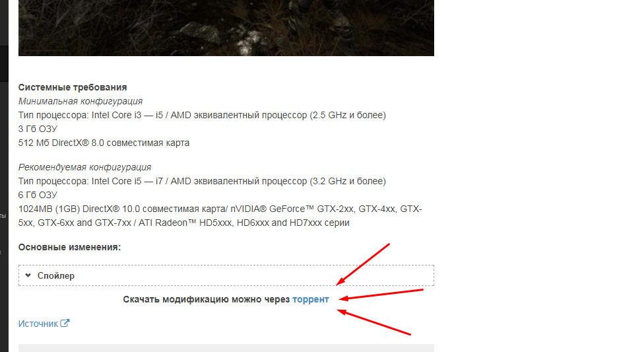Click the 3 Гб ОЗУ line

(38, 129)
